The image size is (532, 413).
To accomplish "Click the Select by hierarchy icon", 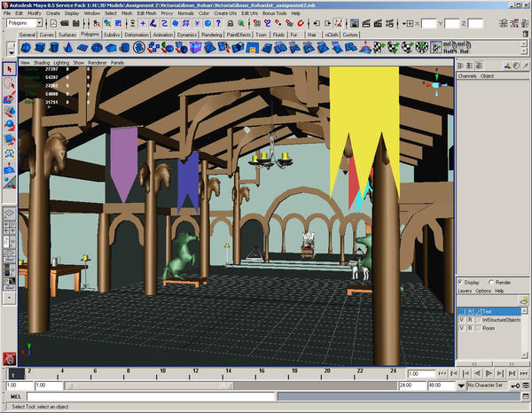I will [97, 23].
